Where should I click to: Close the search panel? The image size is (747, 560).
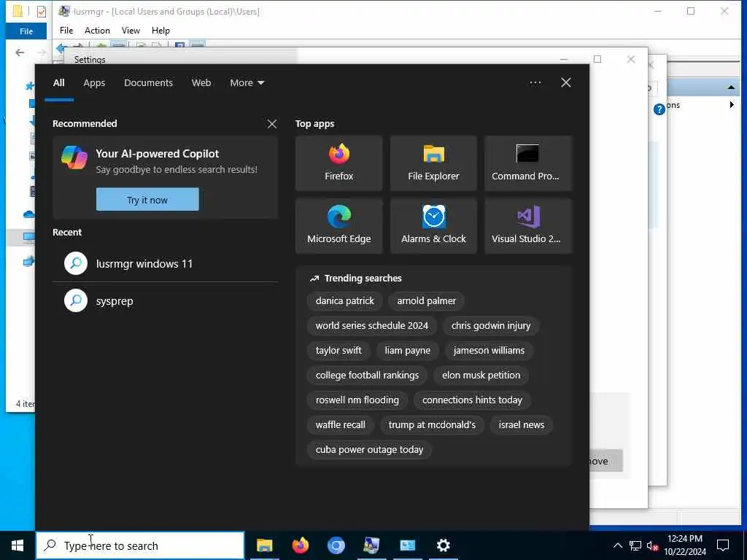pos(566,82)
